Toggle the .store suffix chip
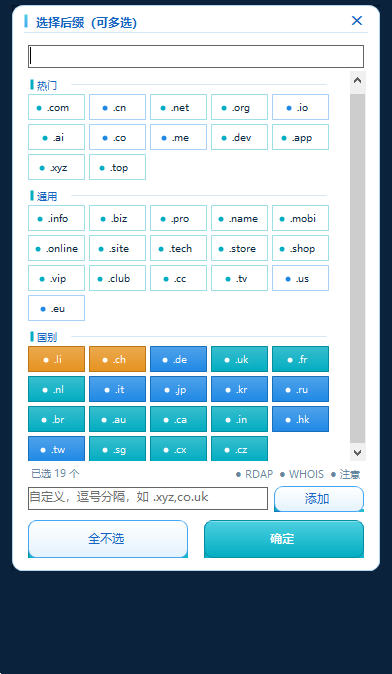Viewport: 392px width, 674px height. tap(239, 248)
